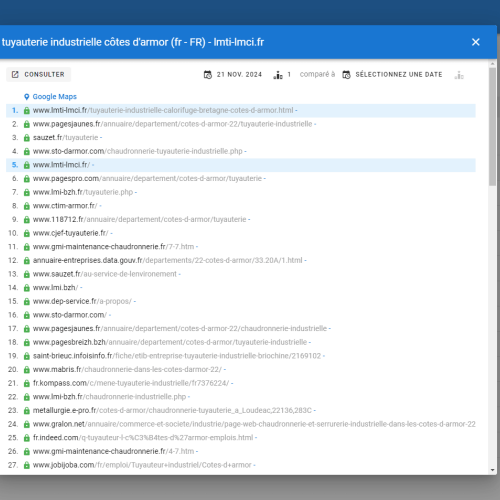Select result 24 www.gralon.net link
Viewport: 500px width, 500px height.
pyautogui.click(x=254, y=425)
